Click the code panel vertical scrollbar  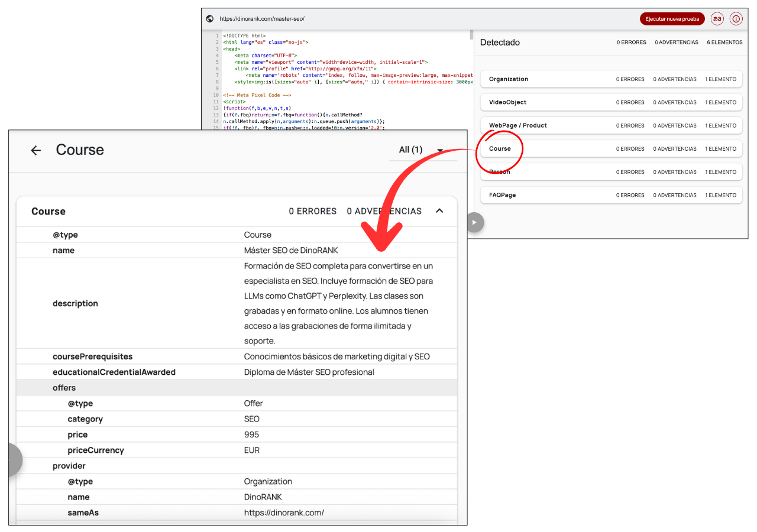pos(471,34)
